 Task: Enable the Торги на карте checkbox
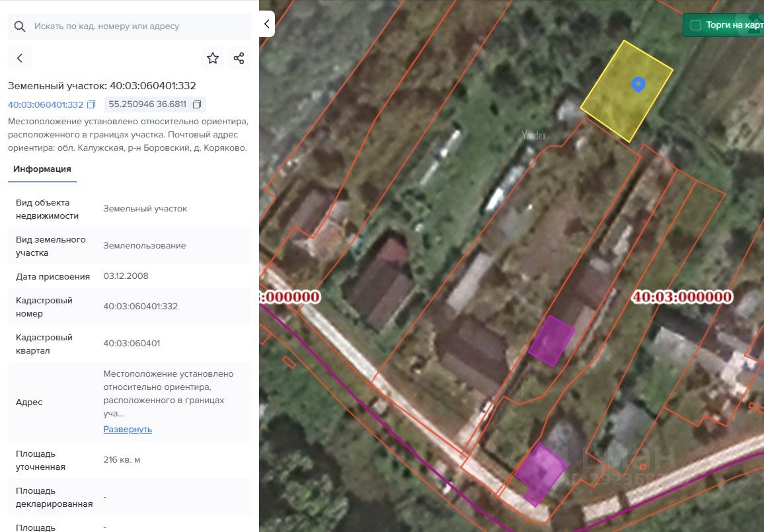pyautogui.click(x=696, y=25)
